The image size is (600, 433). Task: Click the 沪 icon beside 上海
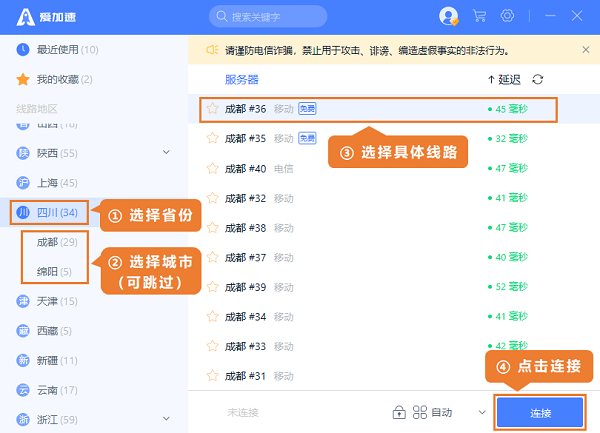tap(23, 183)
